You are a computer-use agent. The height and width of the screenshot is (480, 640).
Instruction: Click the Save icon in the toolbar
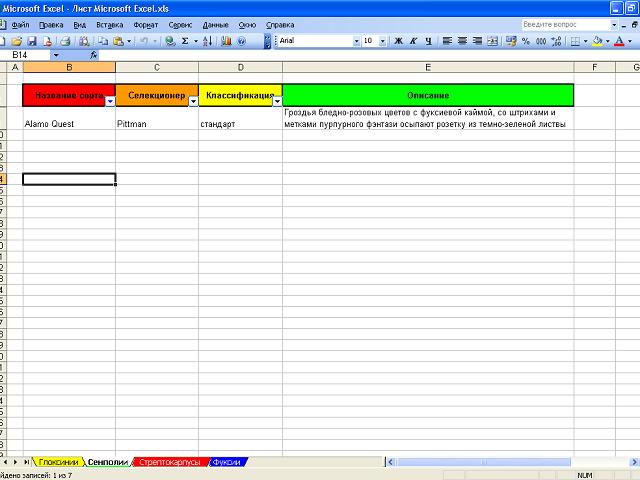(x=32, y=41)
